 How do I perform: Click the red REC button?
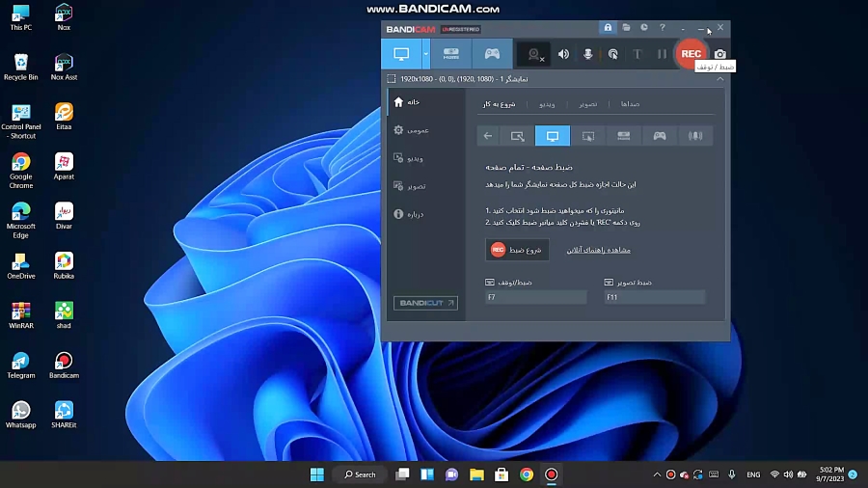pos(691,54)
